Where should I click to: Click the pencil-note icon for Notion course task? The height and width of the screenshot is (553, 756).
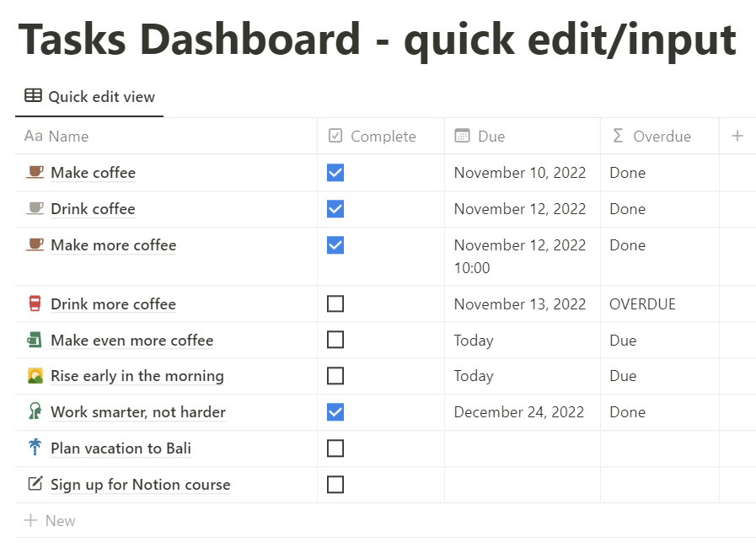click(x=35, y=484)
